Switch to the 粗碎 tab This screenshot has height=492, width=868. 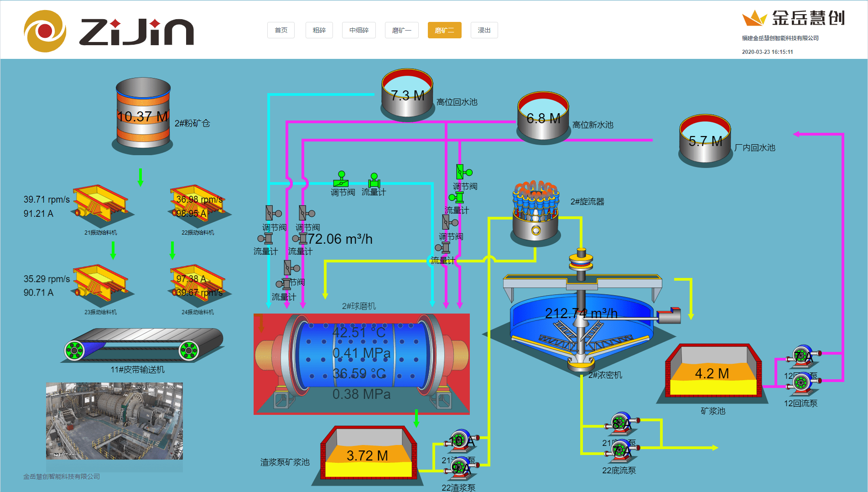pos(319,30)
